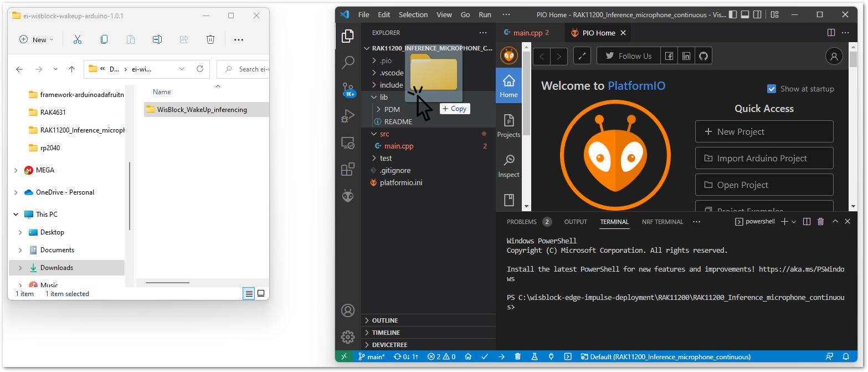Image resolution: width=868 pixels, height=372 pixels.
Task: Open the New dropdown in File Explorer
Action: pos(37,39)
